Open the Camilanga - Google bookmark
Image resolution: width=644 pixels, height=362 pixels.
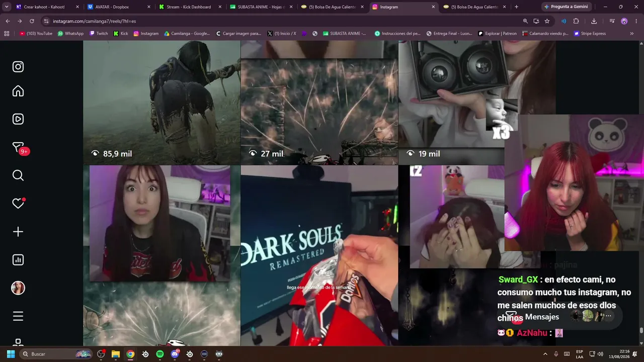pos(187,34)
